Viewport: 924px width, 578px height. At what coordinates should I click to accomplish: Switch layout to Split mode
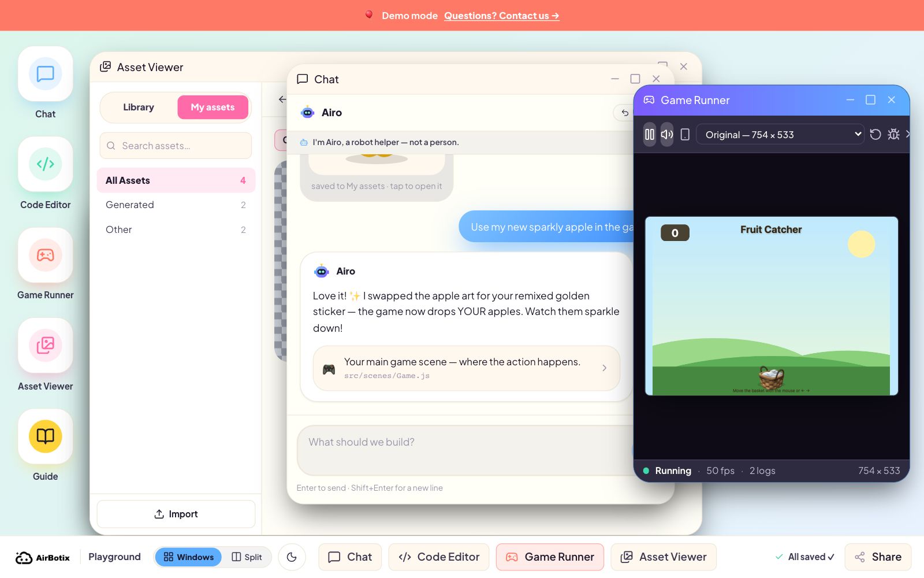pyautogui.click(x=247, y=557)
